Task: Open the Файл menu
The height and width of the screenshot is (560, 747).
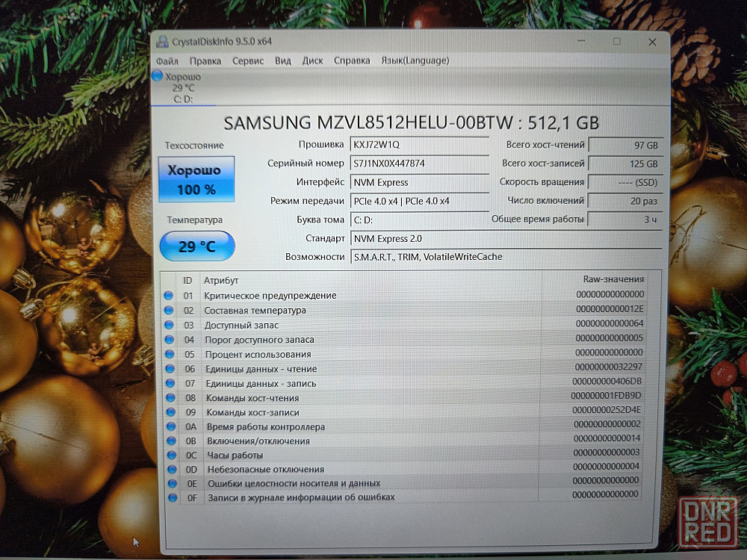Action: click(167, 61)
